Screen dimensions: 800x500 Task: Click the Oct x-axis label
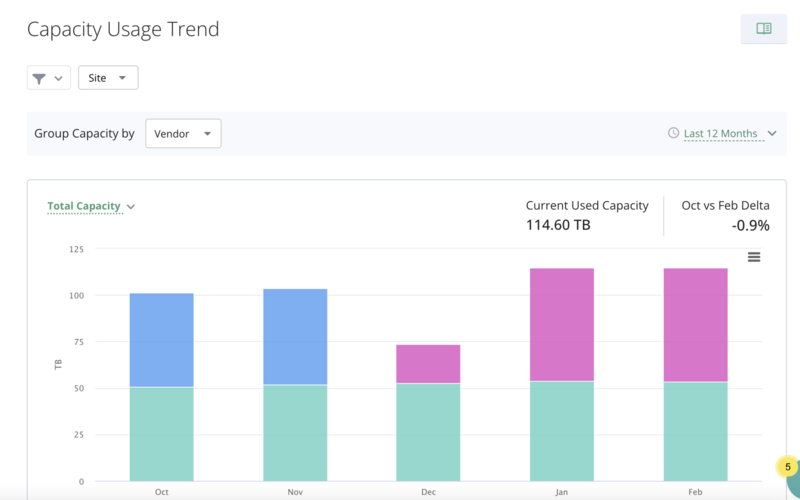[162, 492]
